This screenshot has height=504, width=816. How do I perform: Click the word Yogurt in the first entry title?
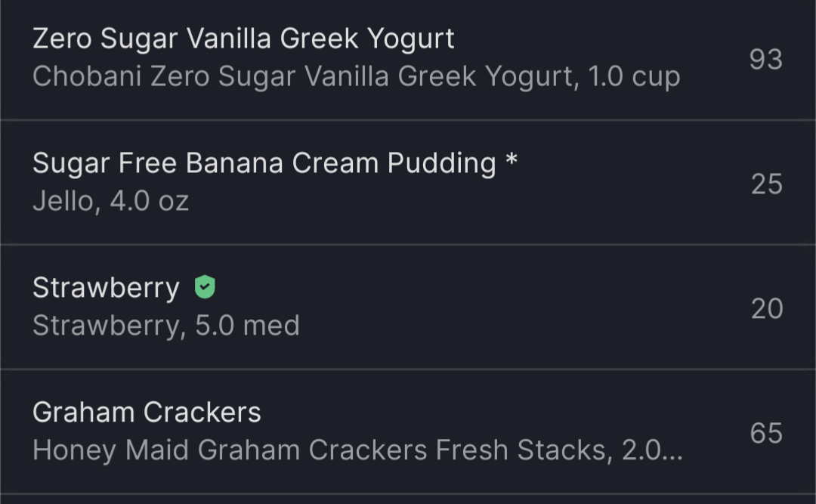point(410,39)
